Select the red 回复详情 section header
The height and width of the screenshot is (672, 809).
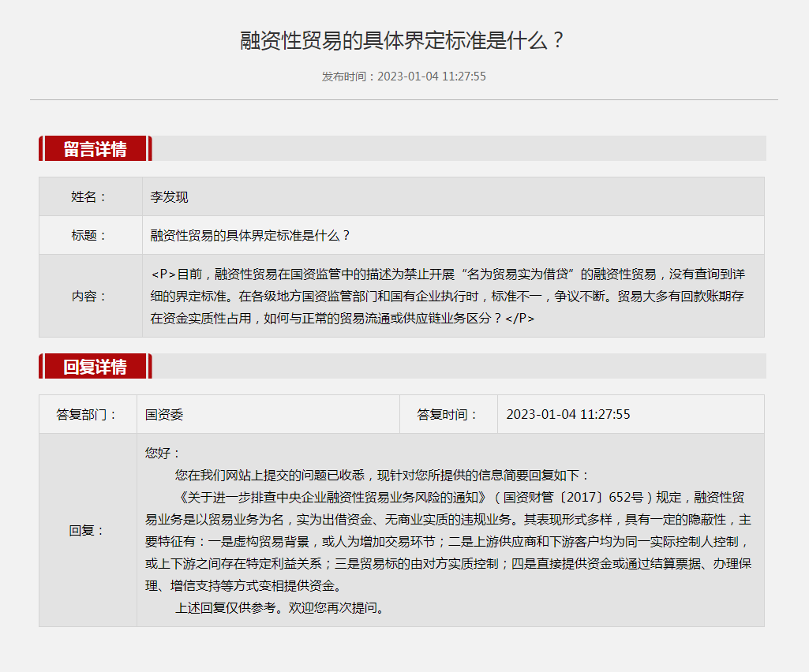pos(95,366)
